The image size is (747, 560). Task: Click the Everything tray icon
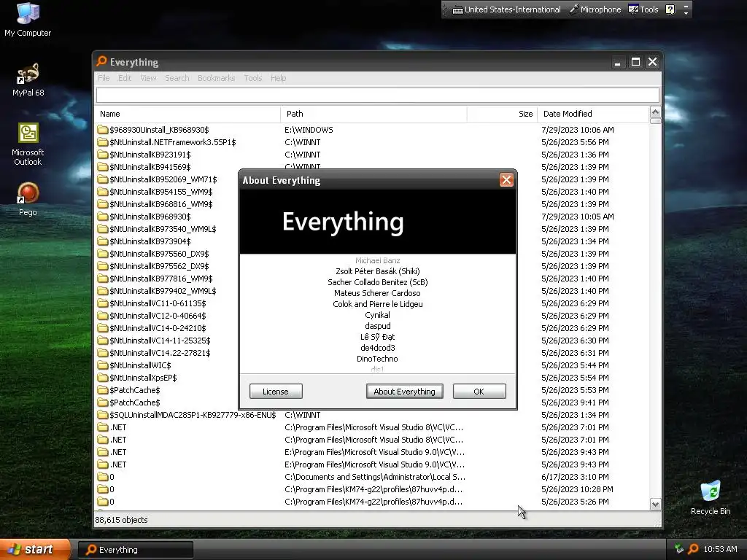point(694,549)
